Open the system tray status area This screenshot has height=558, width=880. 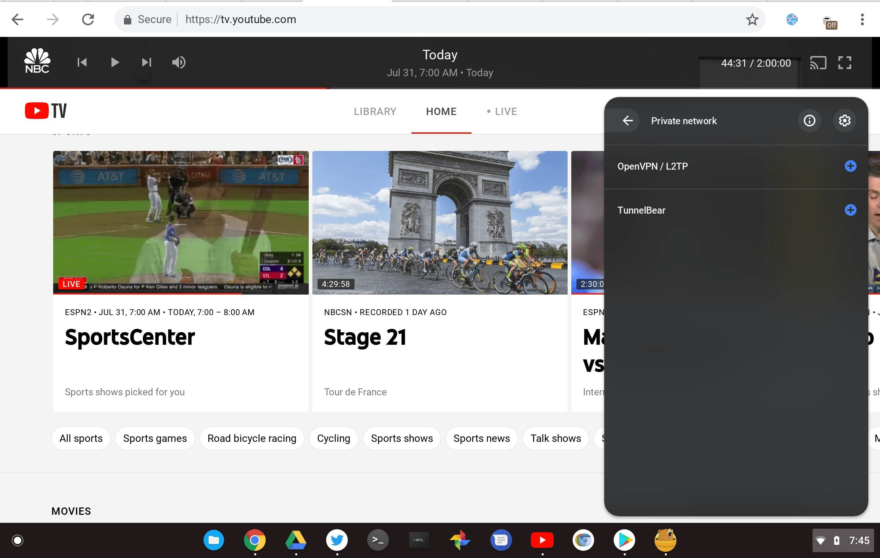coord(843,541)
